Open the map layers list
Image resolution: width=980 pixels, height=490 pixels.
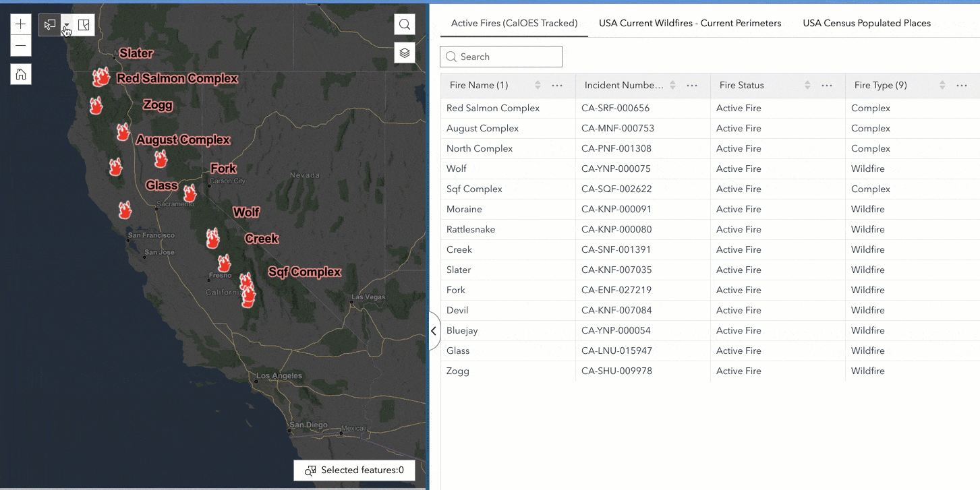click(x=405, y=53)
